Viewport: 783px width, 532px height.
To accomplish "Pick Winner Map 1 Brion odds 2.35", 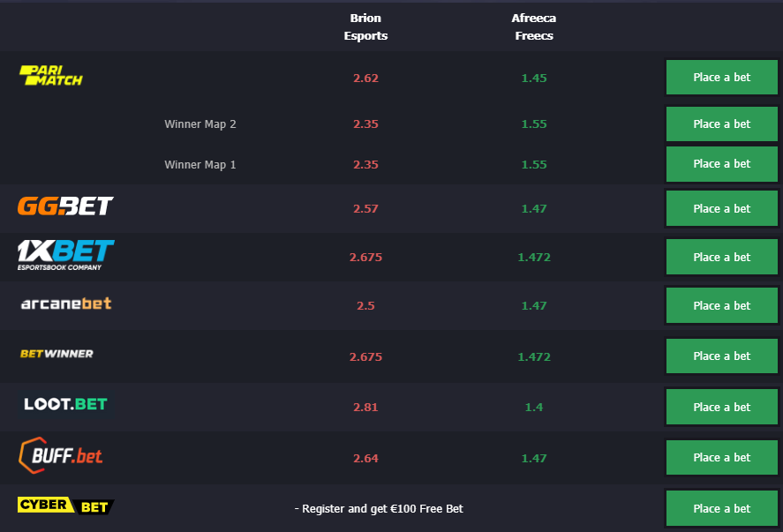I will tap(365, 164).
